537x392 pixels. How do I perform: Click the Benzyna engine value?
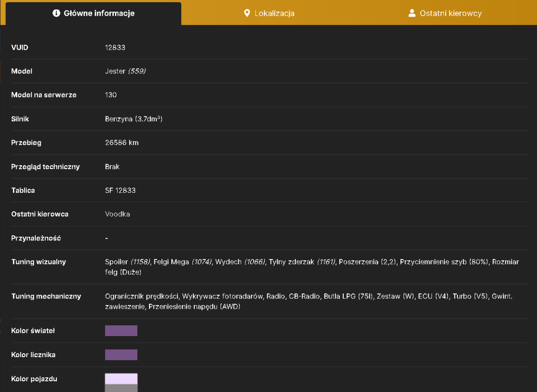click(133, 119)
